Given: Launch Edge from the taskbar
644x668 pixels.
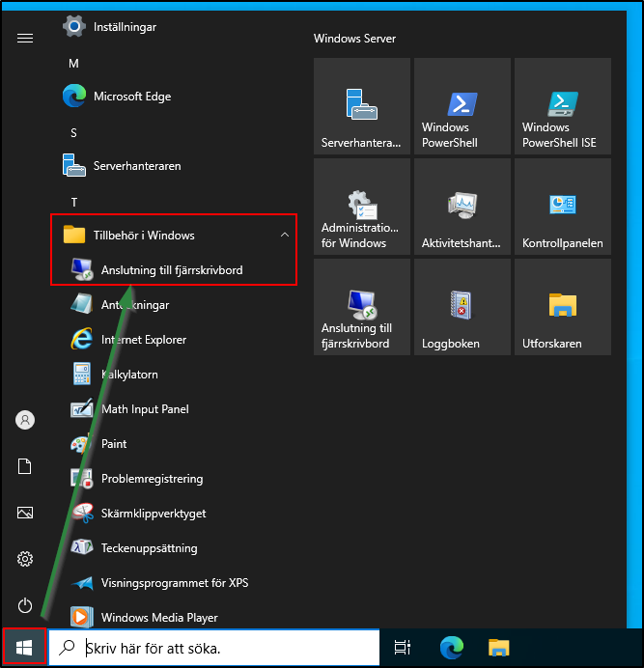Looking at the screenshot, I should 451,648.
